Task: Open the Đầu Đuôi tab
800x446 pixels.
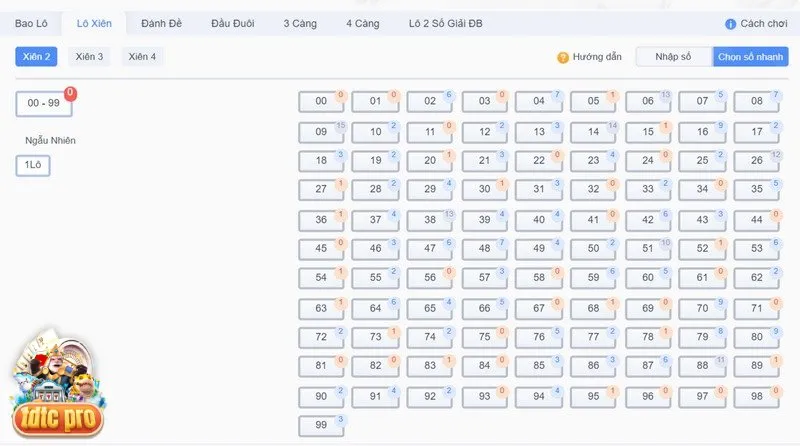Action: (x=233, y=23)
